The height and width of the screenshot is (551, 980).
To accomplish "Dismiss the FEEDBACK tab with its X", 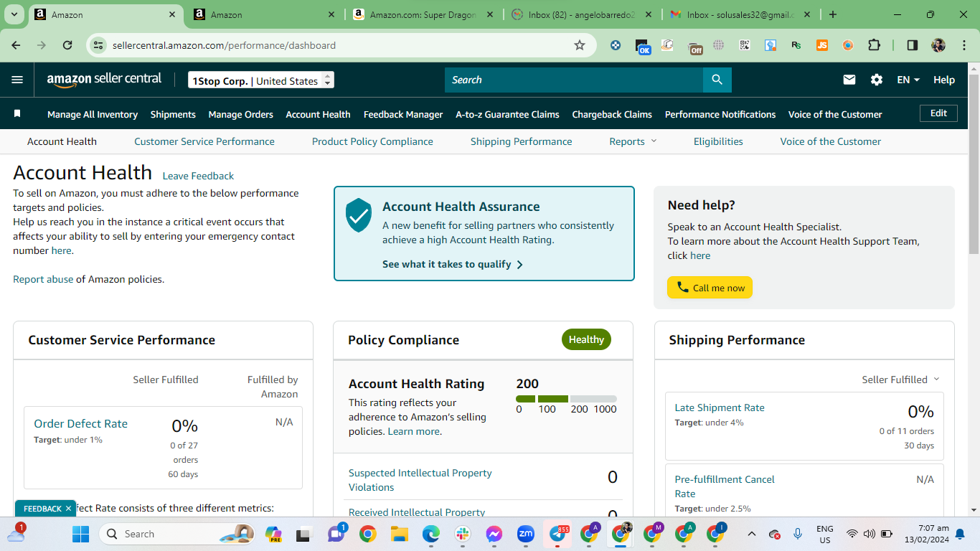I will click(68, 509).
